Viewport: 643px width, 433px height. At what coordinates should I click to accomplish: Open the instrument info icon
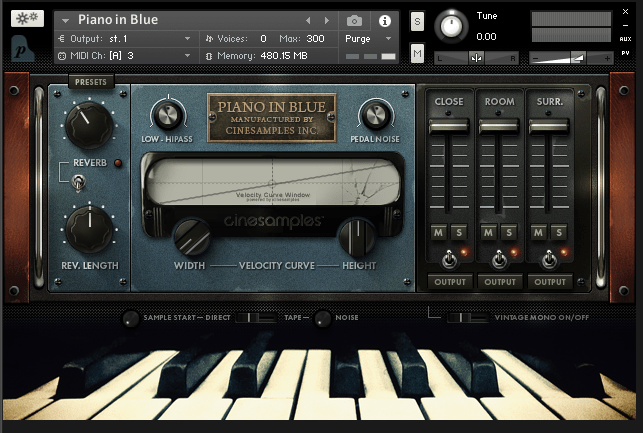(x=385, y=20)
